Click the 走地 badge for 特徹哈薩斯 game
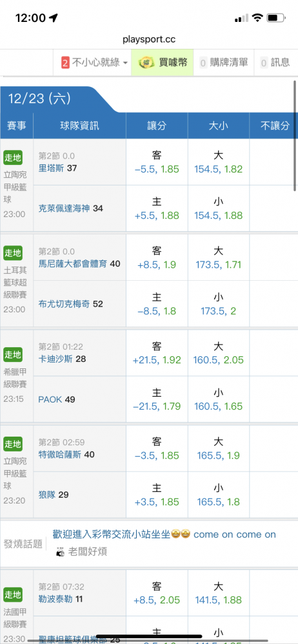Screen dimensions: 298x644 click(x=13, y=444)
